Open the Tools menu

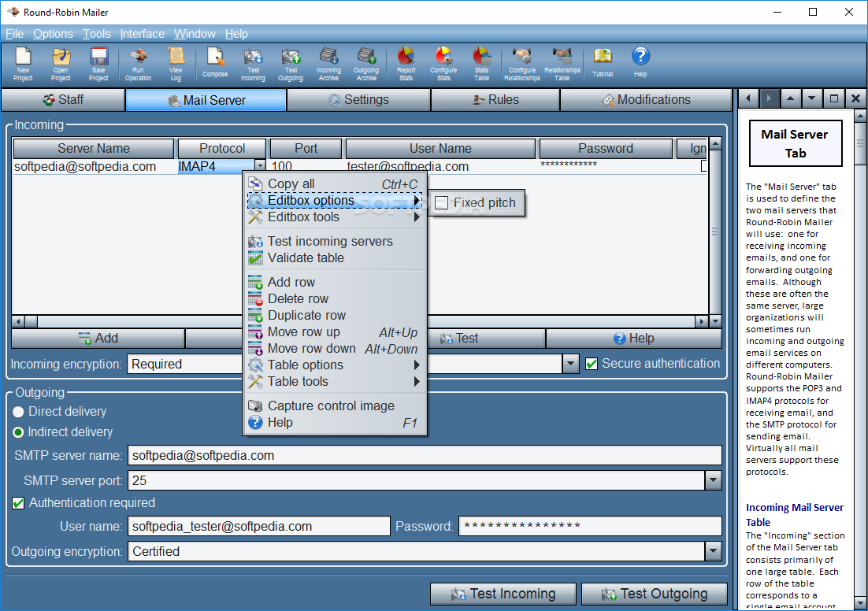click(97, 34)
